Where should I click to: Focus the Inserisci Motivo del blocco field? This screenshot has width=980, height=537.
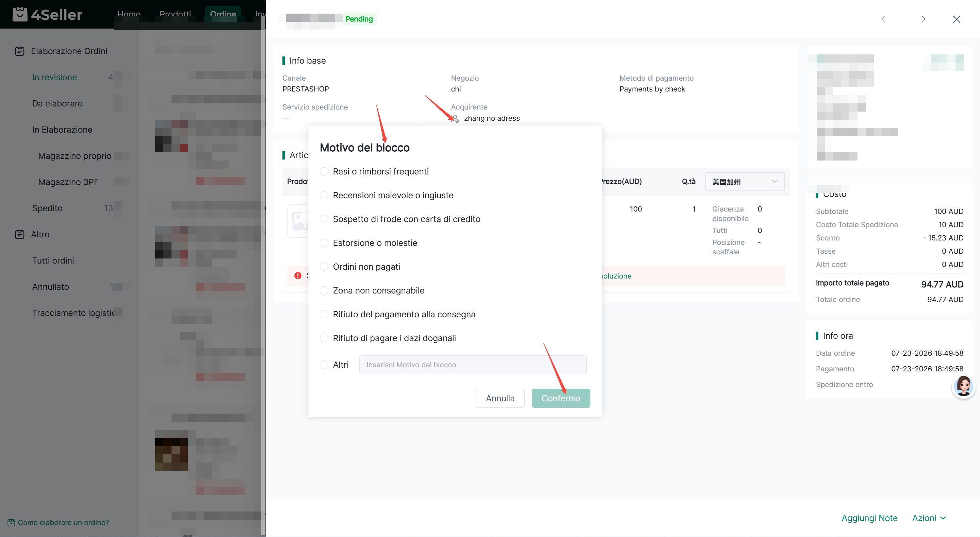coord(473,365)
